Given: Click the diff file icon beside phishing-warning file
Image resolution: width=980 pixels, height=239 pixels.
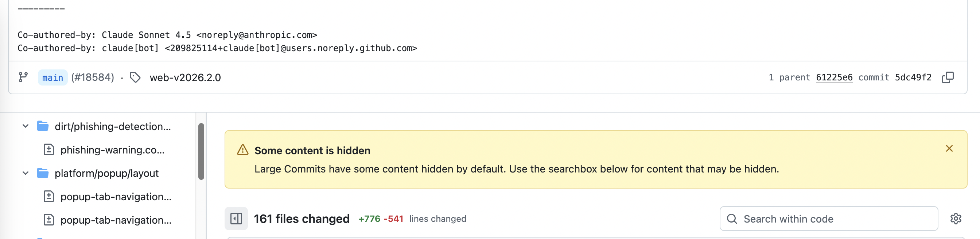Looking at the screenshot, I should point(49,150).
